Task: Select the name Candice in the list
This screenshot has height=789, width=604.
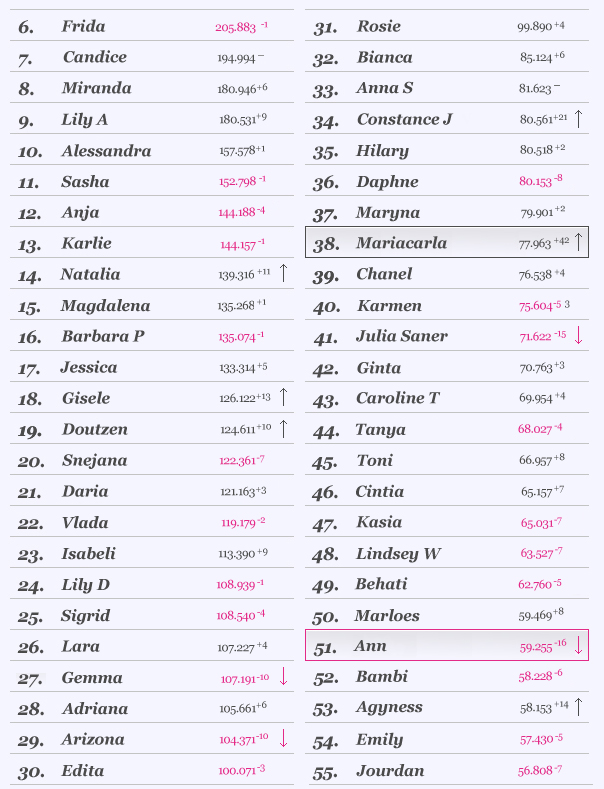Action: tap(94, 57)
